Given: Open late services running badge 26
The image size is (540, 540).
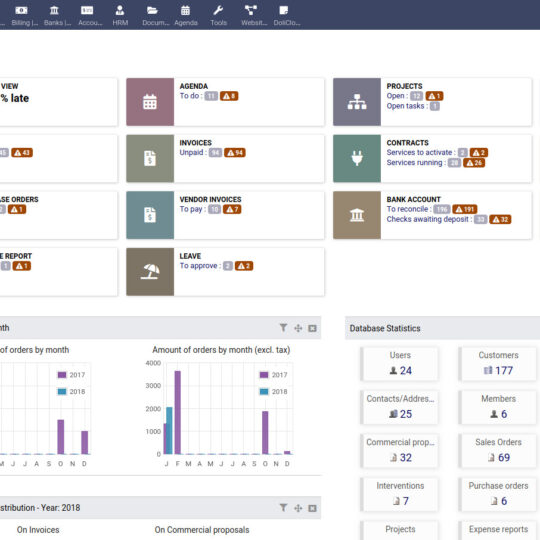Looking at the screenshot, I should pyautogui.click(x=474, y=163).
